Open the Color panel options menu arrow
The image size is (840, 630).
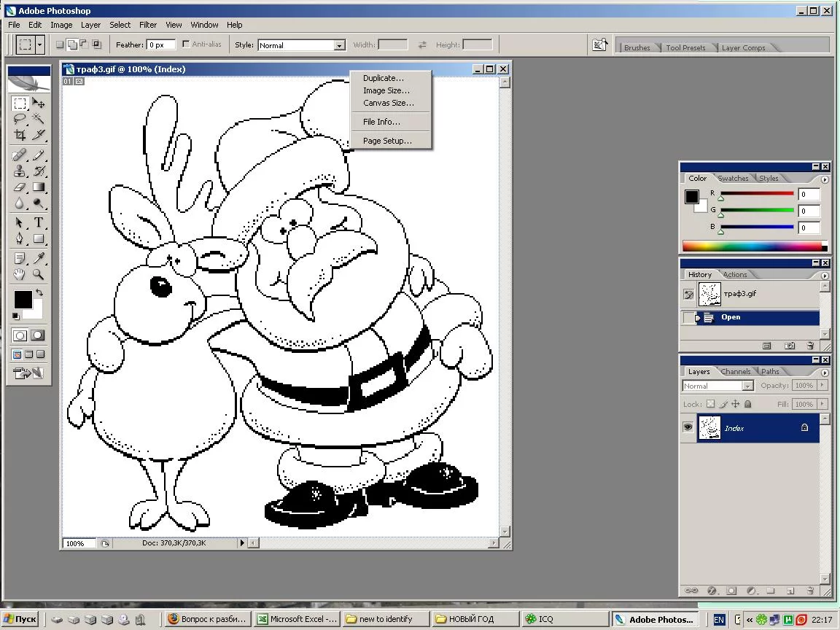(x=825, y=179)
